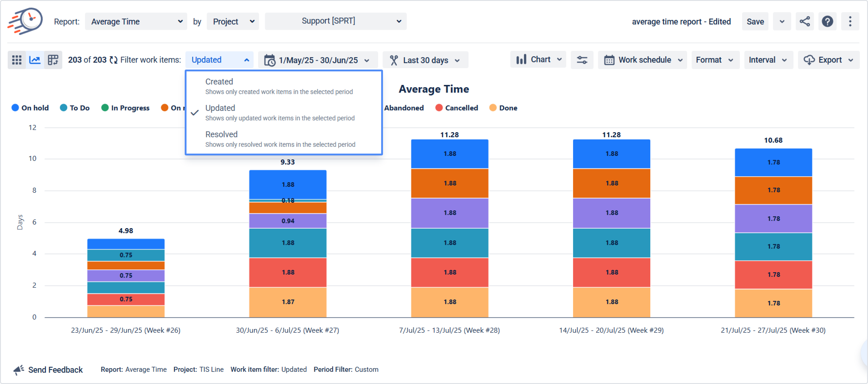
Task: Switch to the grid view icon
Action: click(16, 60)
